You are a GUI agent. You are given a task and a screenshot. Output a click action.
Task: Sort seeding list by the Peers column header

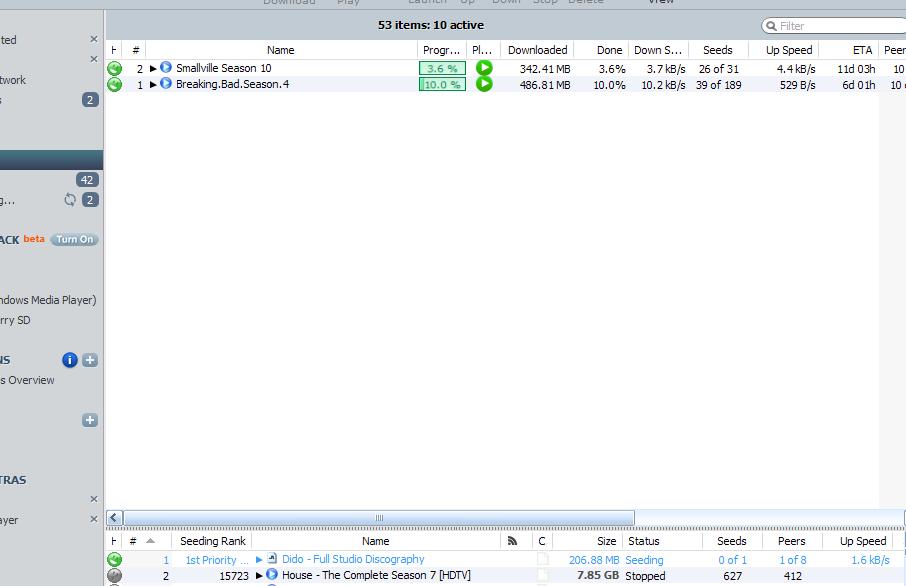pos(792,541)
